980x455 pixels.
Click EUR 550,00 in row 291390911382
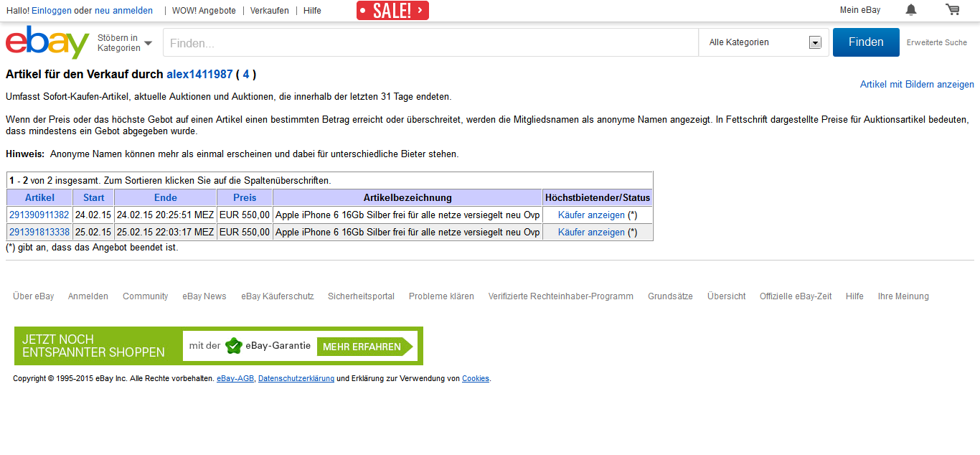click(245, 215)
